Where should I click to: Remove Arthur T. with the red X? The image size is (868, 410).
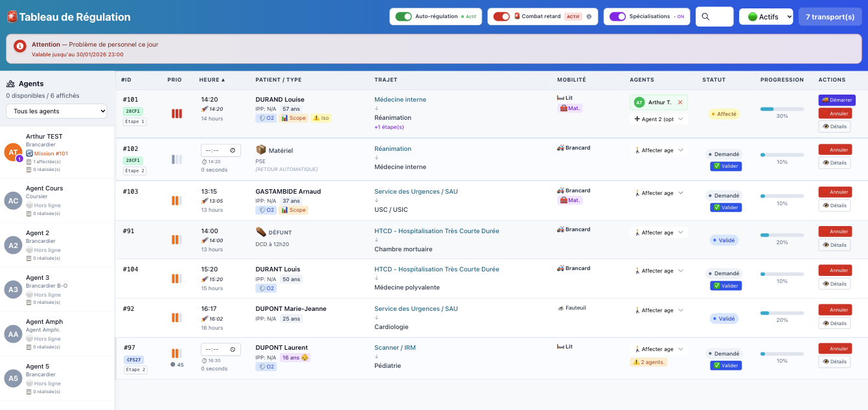680,102
